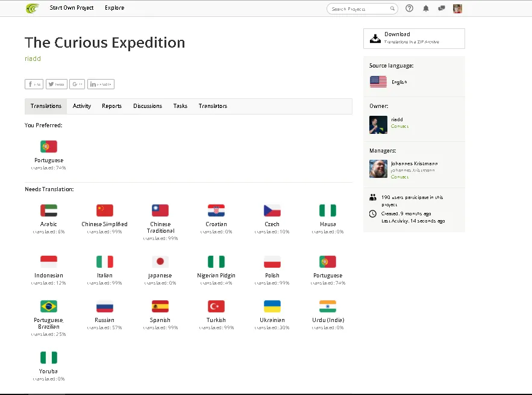Open the Russian language flag

pyautogui.click(x=104, y=306)
